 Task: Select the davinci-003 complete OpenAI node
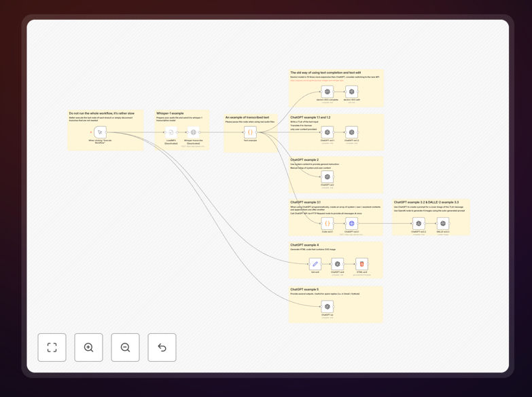(x=327, y=92)
